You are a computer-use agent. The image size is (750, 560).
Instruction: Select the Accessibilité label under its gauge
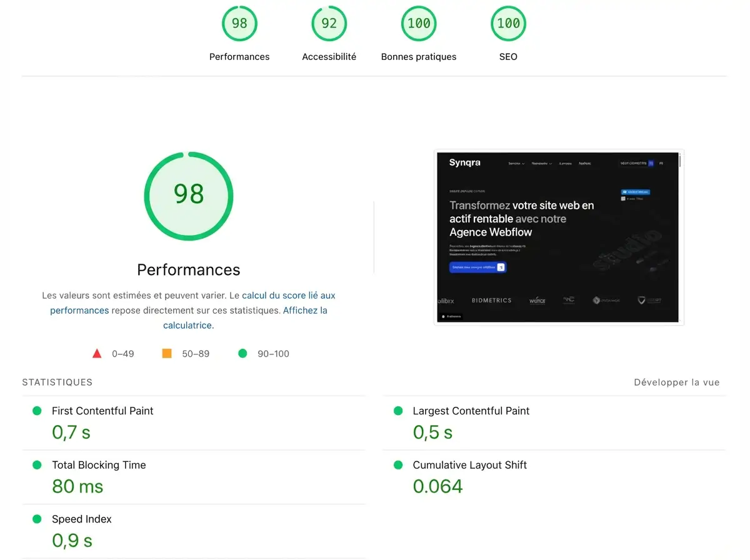(x=329, y=56)
